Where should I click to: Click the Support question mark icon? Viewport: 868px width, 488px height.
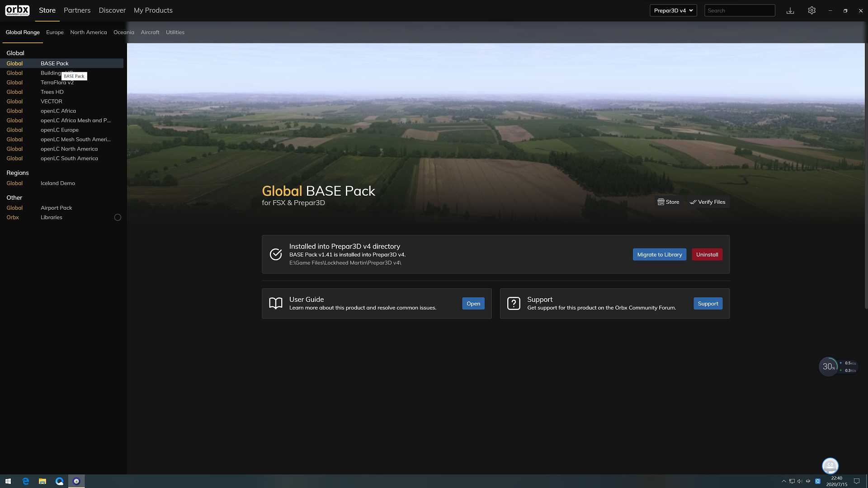(514, 303)
